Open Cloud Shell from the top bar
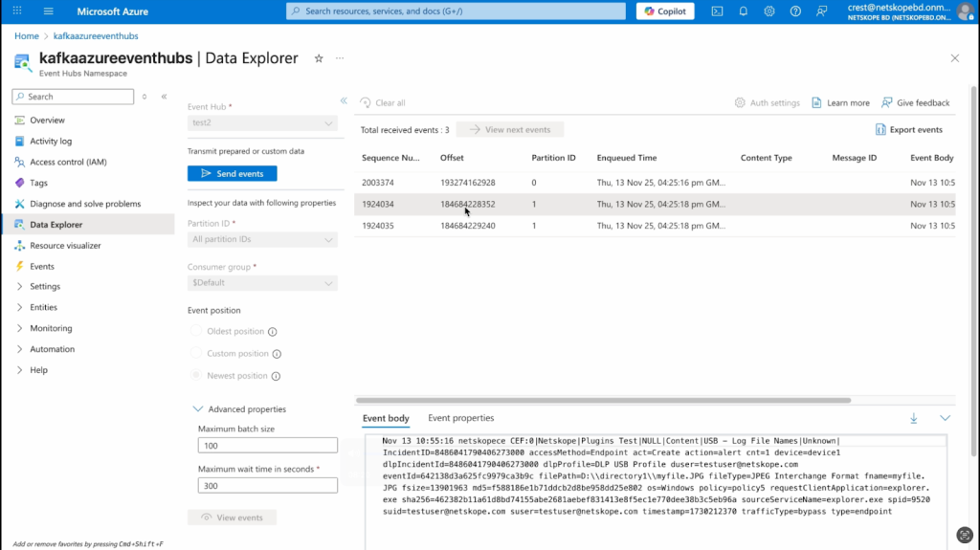This screenshot has width=980, height=550. point(717,11)
